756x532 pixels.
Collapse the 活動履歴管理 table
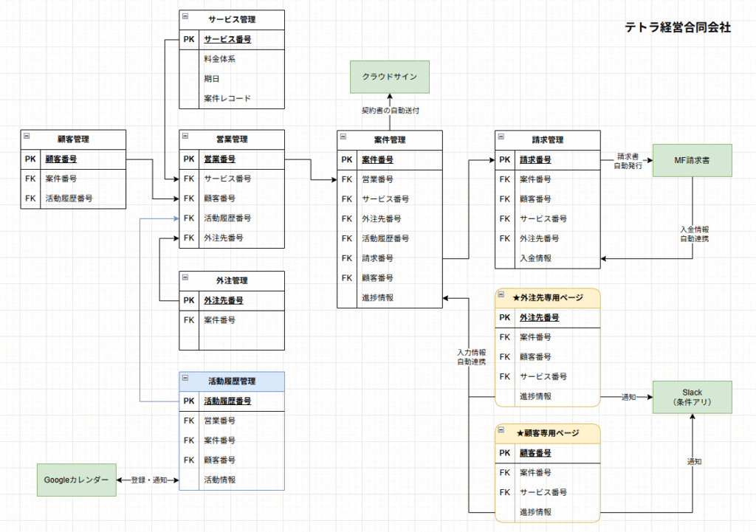coord(185,379)
